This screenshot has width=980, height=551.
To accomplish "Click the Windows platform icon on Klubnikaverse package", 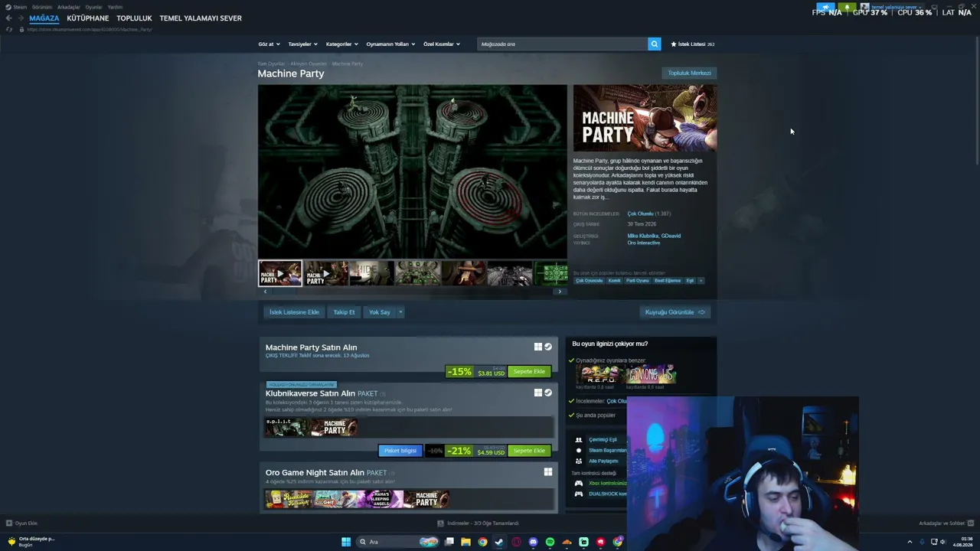I will [538, 393].
